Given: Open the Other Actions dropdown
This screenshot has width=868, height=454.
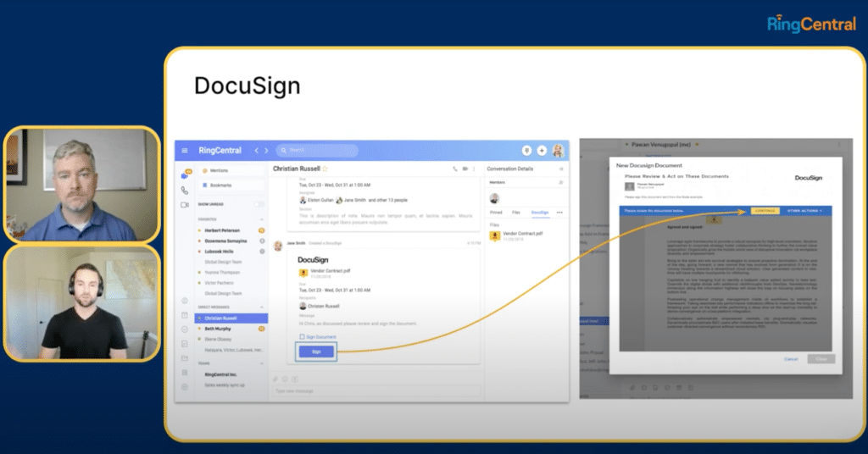Looking at the screenshot, I should (806, 211).
